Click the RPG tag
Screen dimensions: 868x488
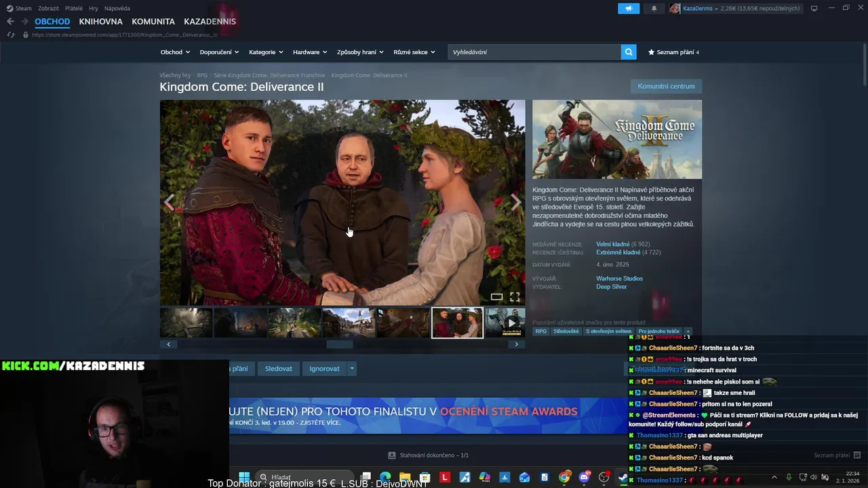pyautogui.click(x=540, y=331)
